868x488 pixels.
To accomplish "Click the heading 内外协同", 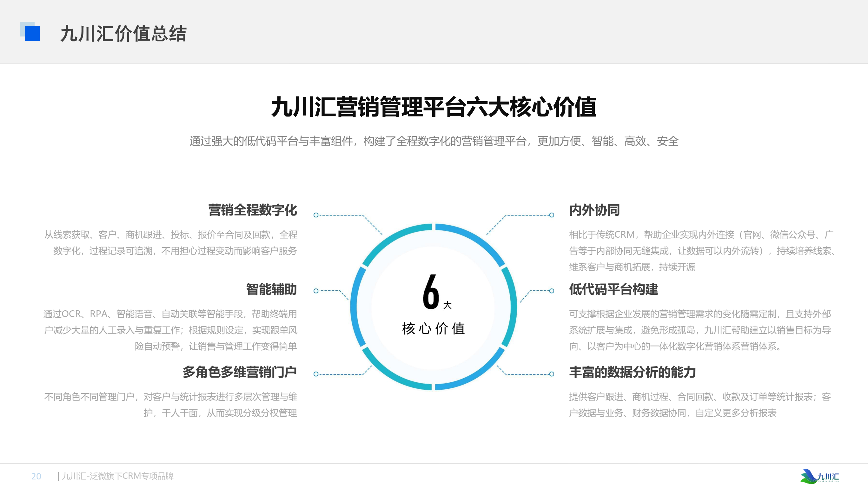I will [x=595, y=210].
